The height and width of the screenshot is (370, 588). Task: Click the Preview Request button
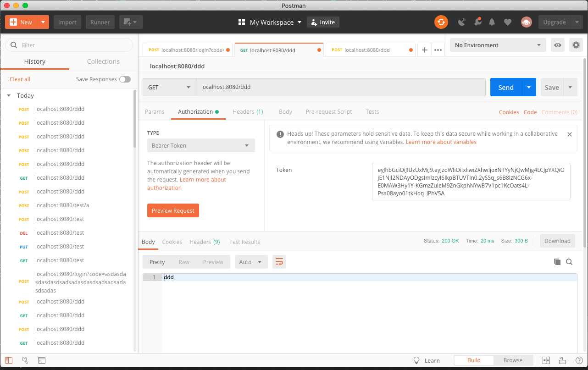coord(173,210)
